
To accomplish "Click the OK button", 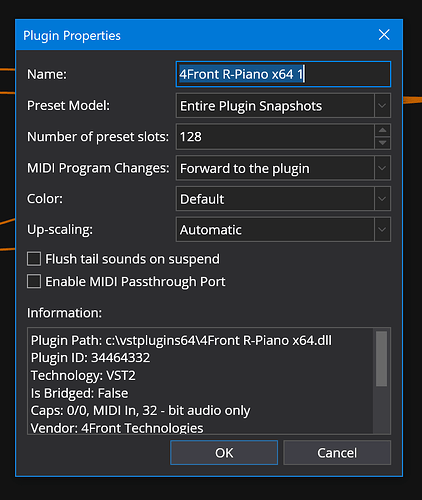I will (224, 453).
